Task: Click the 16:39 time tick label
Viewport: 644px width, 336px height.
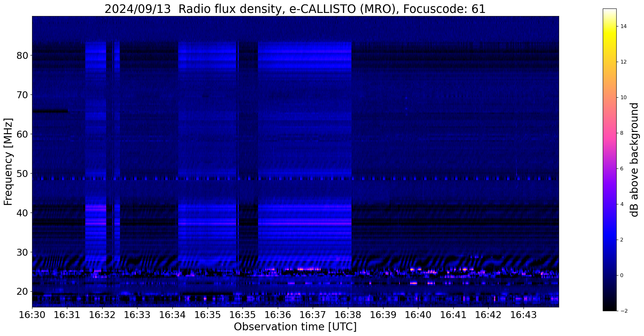Action: coord(383,315)
